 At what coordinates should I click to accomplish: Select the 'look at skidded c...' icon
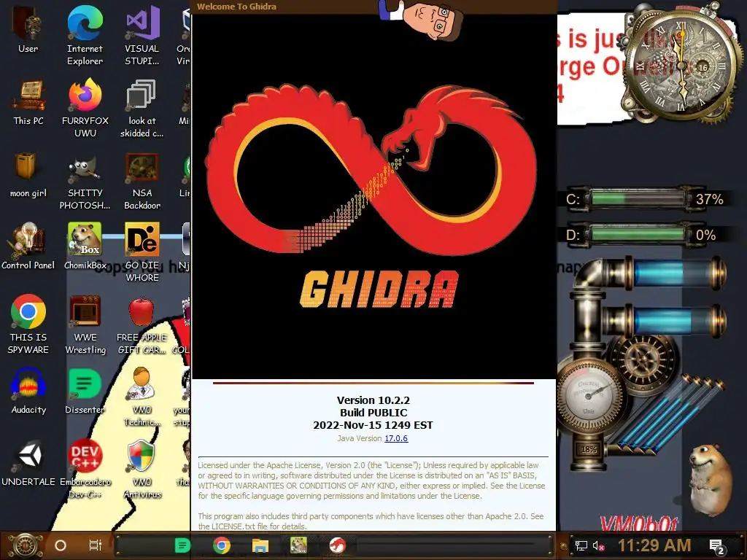coord(142,108)
